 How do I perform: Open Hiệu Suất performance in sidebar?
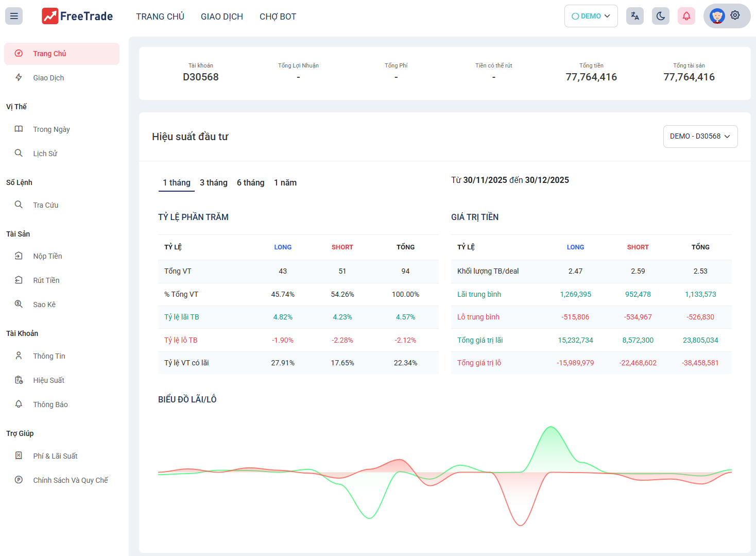(48, 380)
